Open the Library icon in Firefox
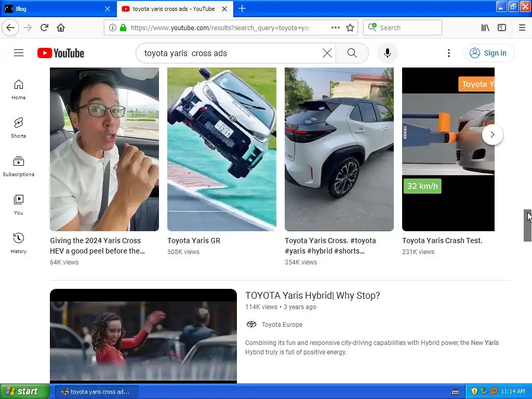Screen dimensions: 532x399 click(485, 28)
